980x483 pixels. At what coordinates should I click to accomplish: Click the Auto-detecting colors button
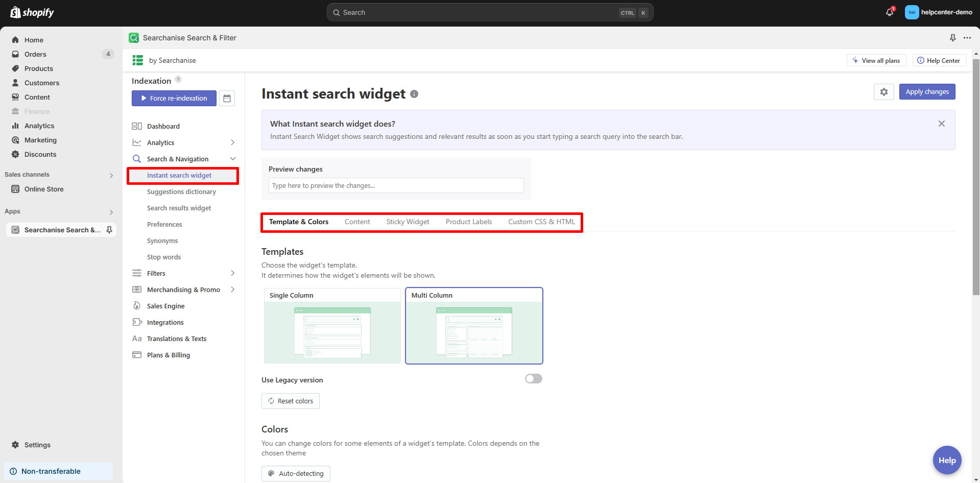point(296,473)
